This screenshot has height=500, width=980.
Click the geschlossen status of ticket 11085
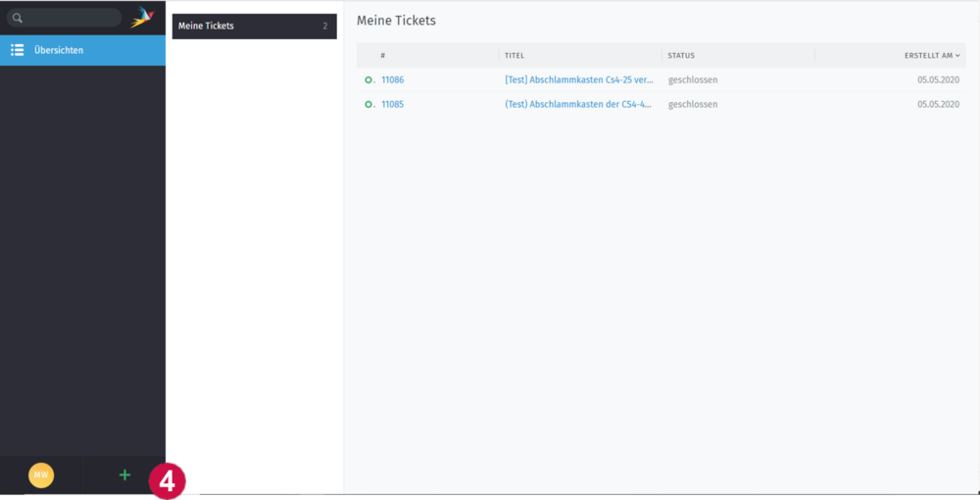[x=693, y=104]
